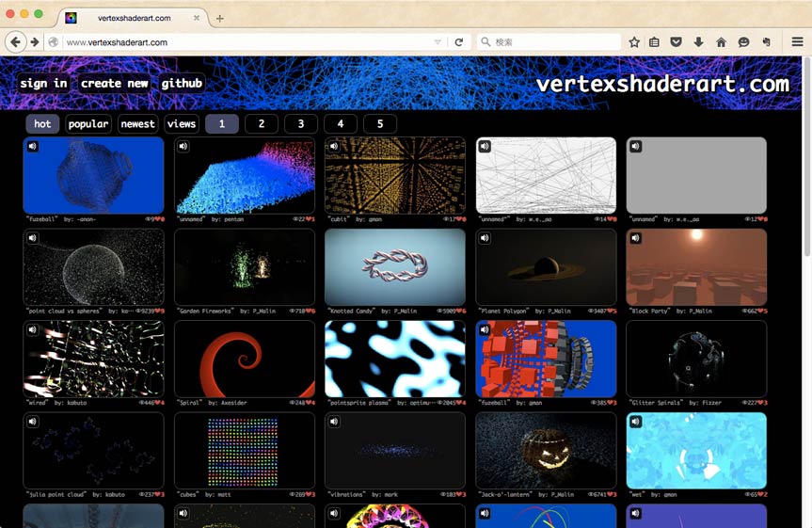Click the sound icon on pentan's unnamed thumbnail
The height and width of the screenshot is (528, 812).
coord(183,146)
